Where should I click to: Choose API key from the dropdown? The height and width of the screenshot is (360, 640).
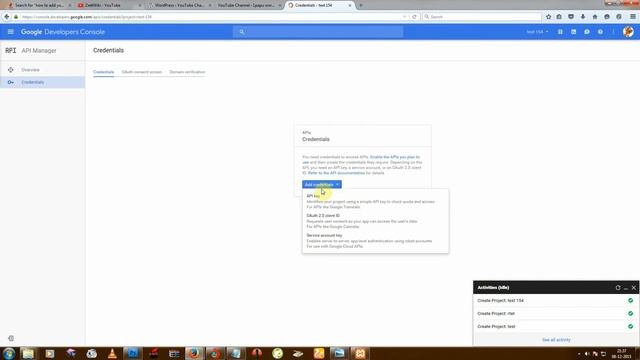click(375, 201)
